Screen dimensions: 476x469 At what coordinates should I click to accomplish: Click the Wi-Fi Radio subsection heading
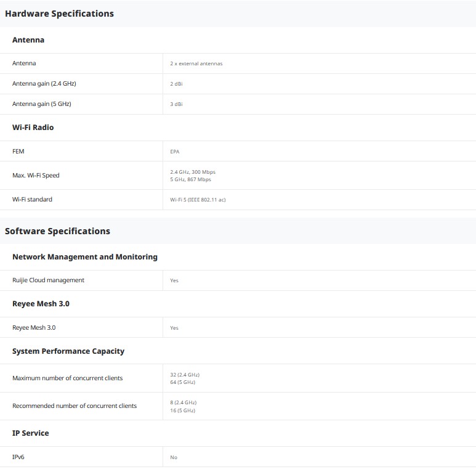tap(33, 128)
